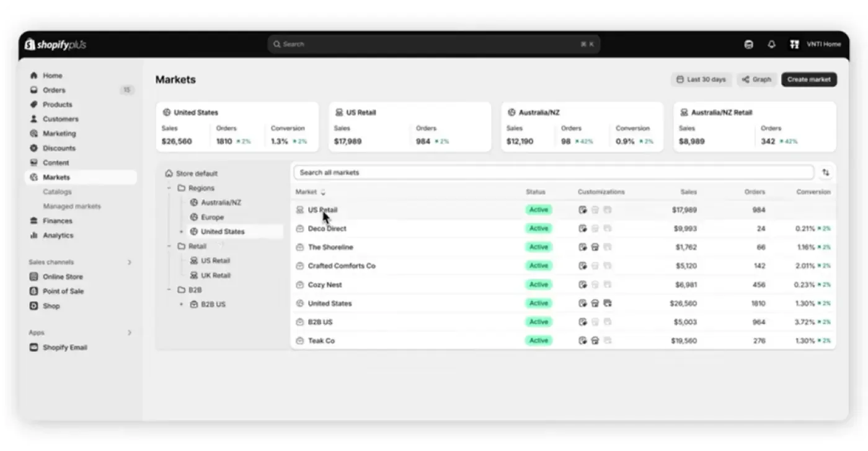
Task: Collapse the Retail folder
Action: 169,246
